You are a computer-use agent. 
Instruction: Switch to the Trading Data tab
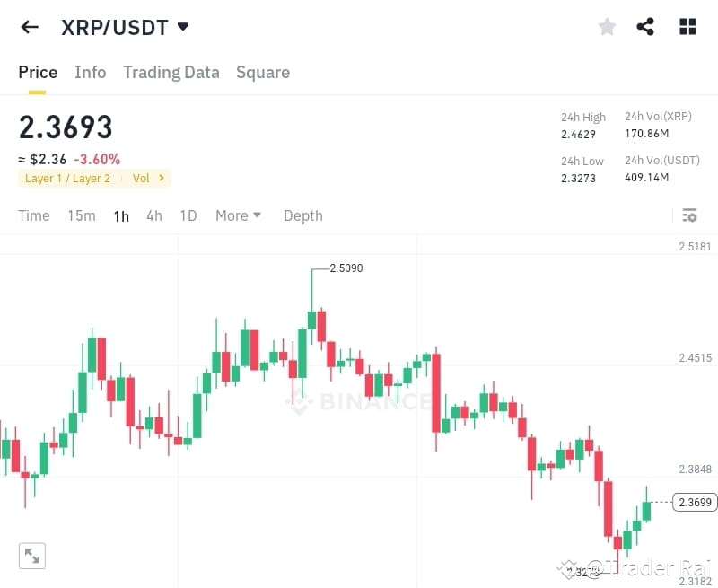pos(171,72)
